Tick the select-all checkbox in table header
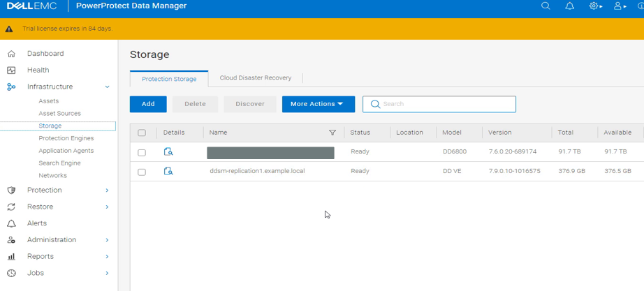 (142, 133)
